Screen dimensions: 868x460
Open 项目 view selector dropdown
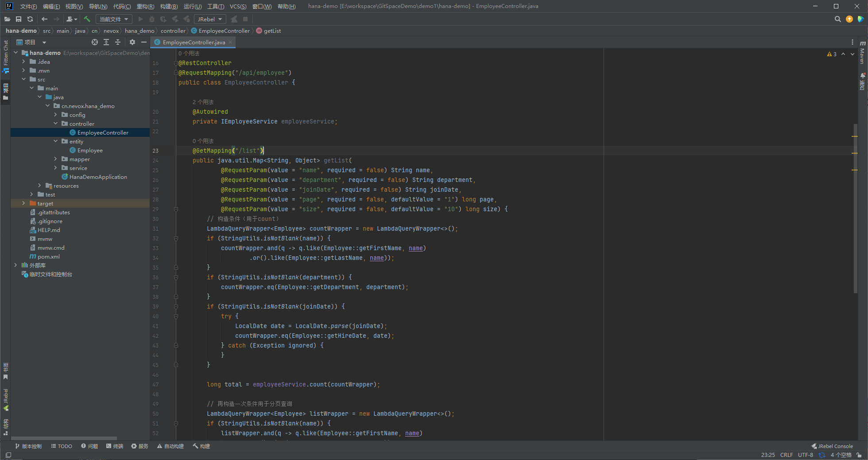click(x=31, y=42)
